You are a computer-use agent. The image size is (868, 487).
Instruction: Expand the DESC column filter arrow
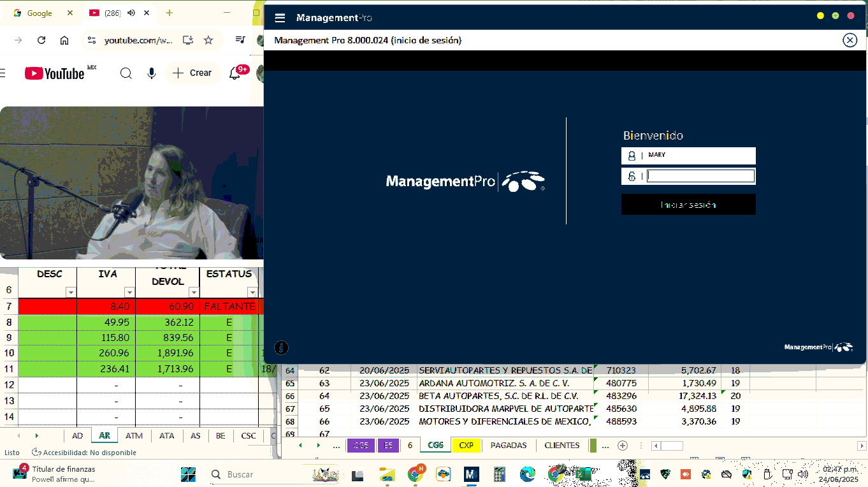(x=71, y=293)
